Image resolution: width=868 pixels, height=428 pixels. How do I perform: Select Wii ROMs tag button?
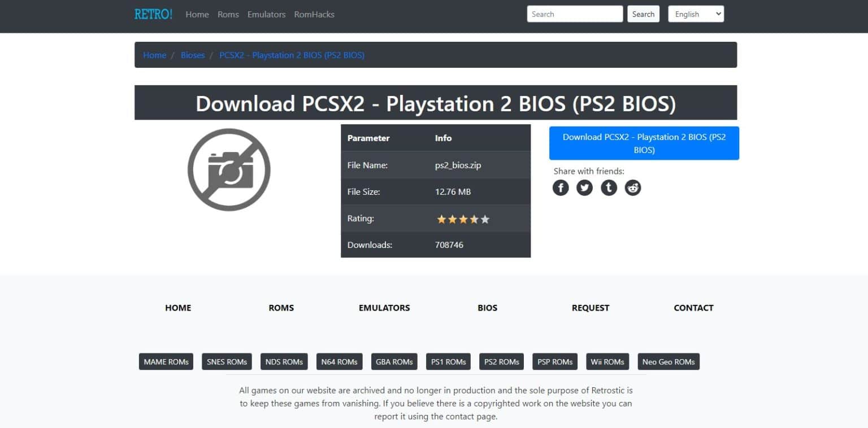607,362
